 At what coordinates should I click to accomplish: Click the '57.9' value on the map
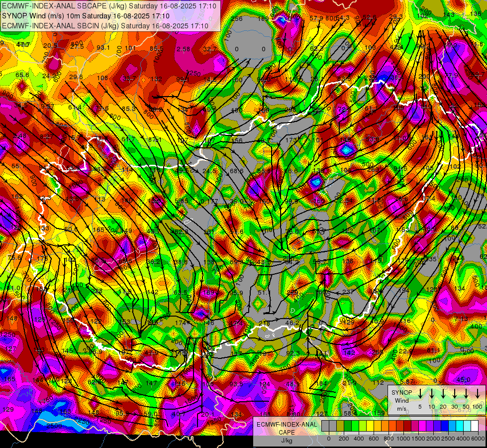tap(316, 18)
